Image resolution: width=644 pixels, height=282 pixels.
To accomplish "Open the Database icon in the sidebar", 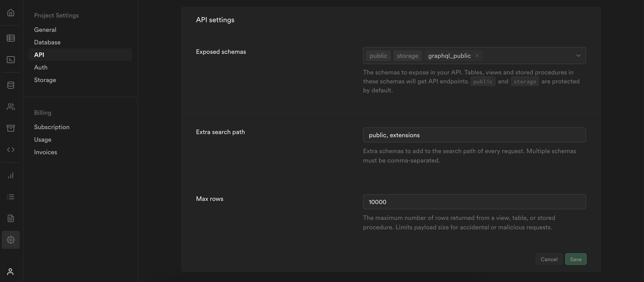I will click(x=11, y=85).
